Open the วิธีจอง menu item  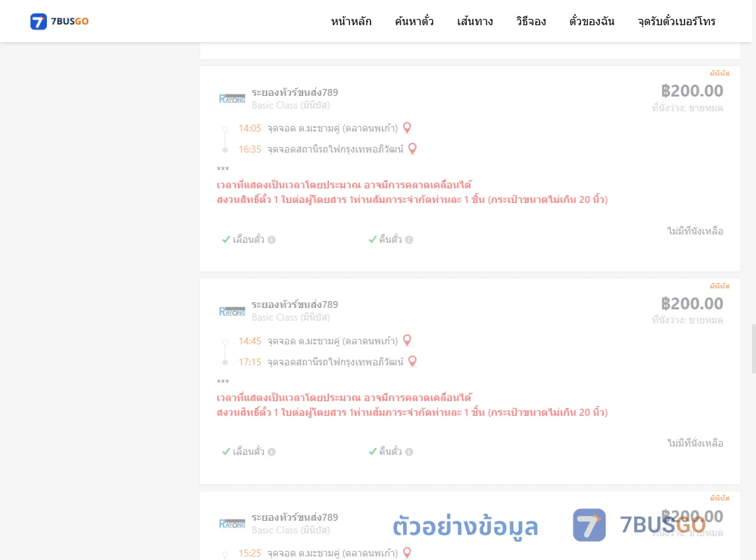(531, 22)
